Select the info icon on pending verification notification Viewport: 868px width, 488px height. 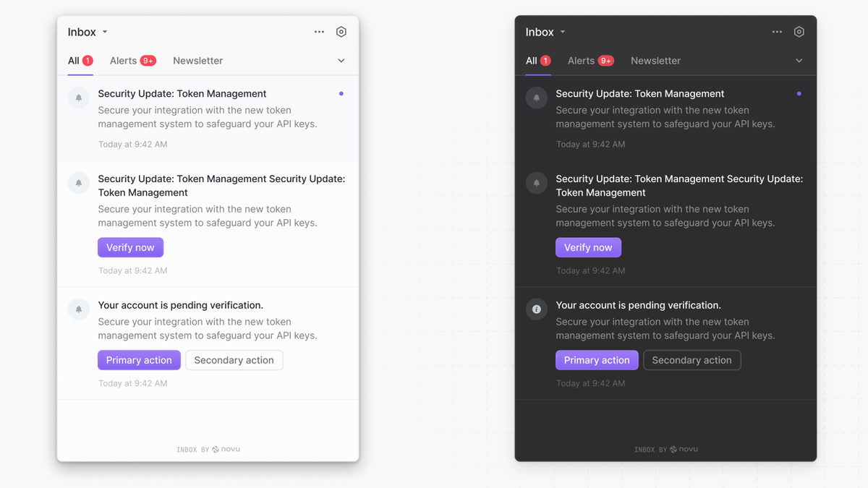[536, 309]
